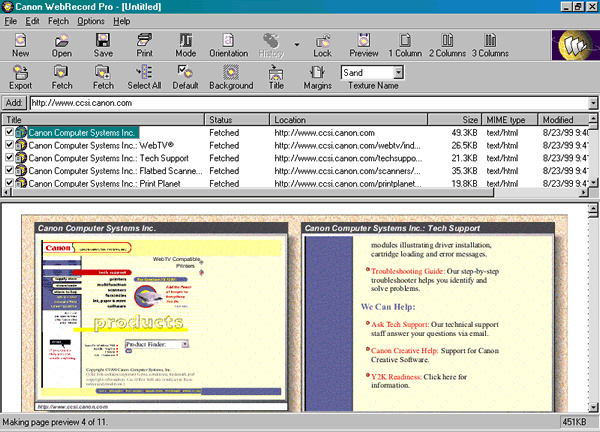Image resolution: width=600 pixels, height=432 pixels.
Task: Switch view with the Mode icon
Action: 186,45
